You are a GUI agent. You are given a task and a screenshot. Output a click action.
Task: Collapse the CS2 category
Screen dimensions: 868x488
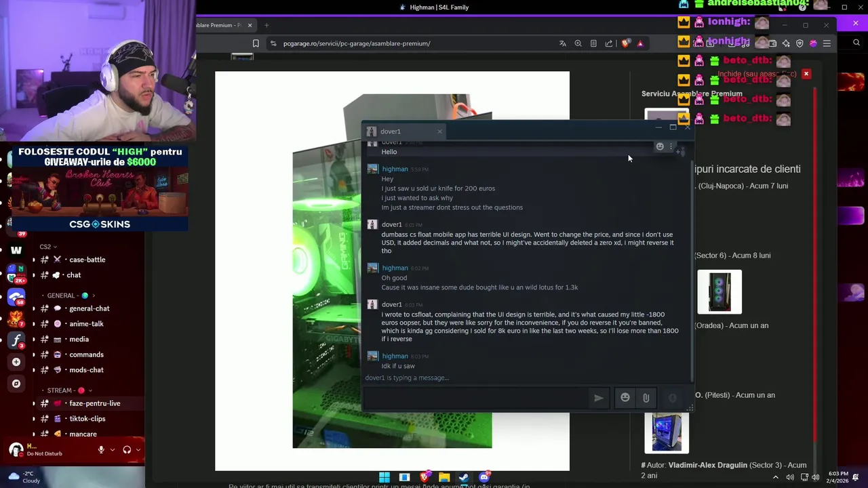pyautogui.click(x=47, y=247)
